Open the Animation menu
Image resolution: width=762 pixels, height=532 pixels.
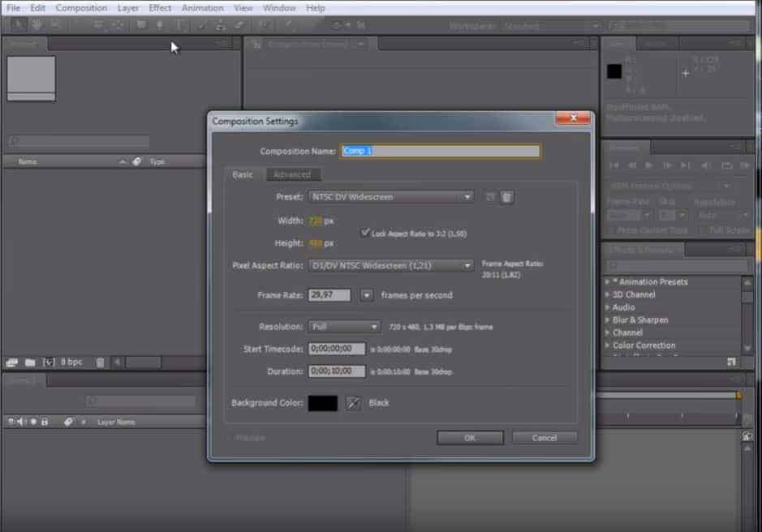[203, 8]
